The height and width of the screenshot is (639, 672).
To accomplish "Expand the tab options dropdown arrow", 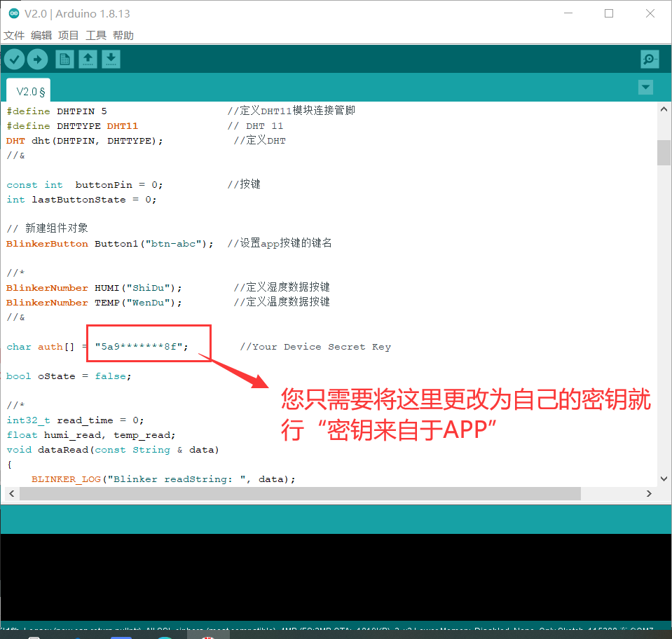I will 645,88.
